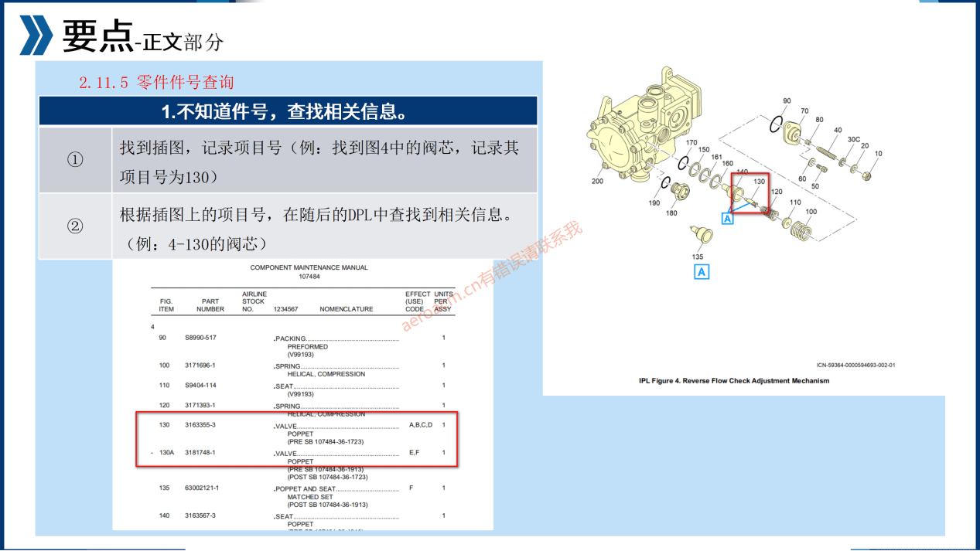
Task: Click the PREFORMED description line
Action: point(307,347)
